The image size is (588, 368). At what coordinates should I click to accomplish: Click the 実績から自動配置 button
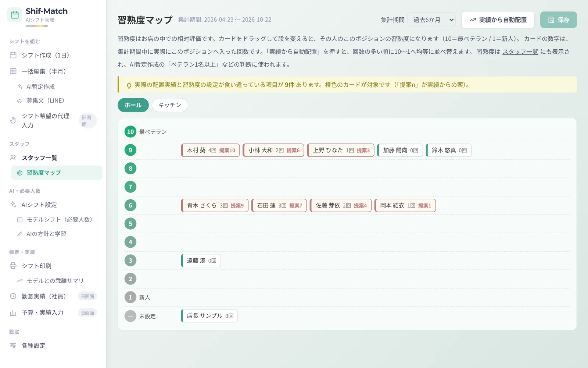tap(498, 20)
